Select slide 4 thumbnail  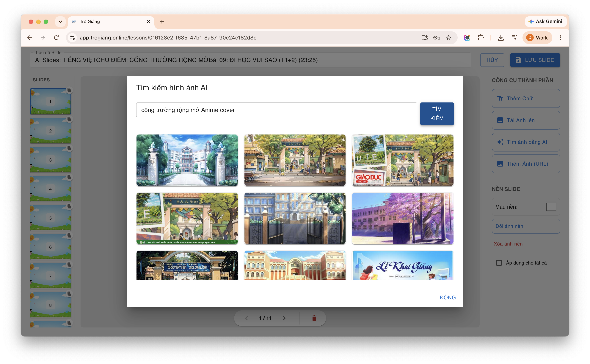50,189
